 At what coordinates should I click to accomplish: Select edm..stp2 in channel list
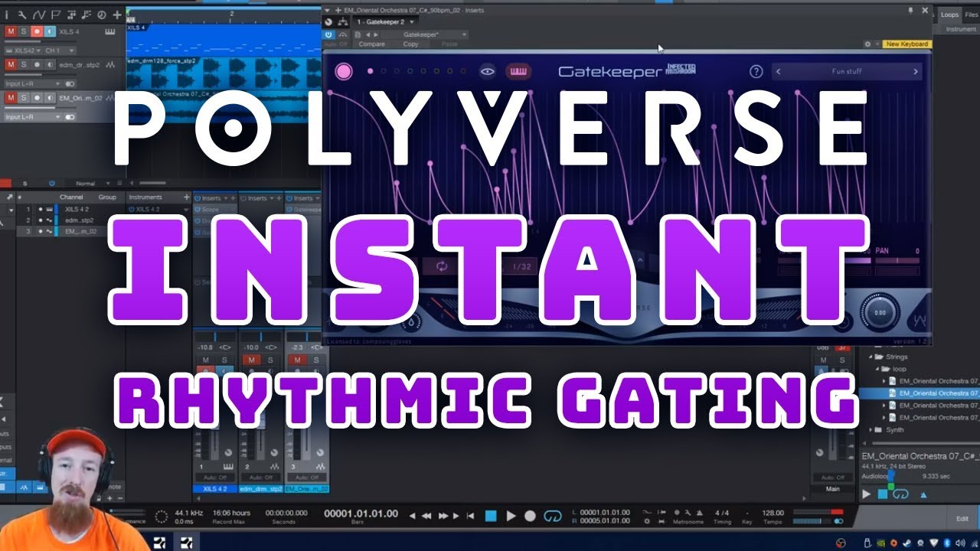(79, 220)
